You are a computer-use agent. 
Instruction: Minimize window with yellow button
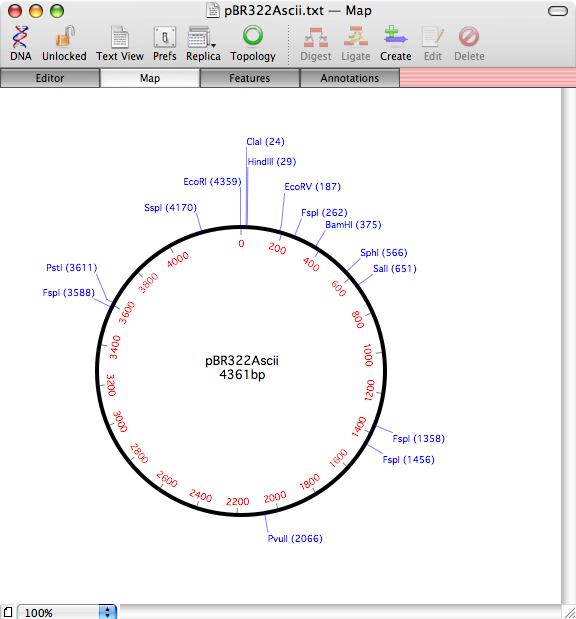pyautogui.click(x=36, y=11)
